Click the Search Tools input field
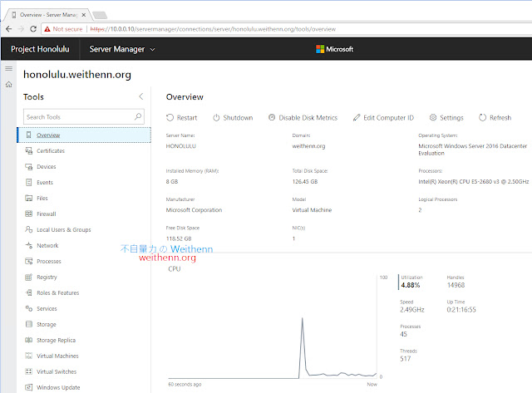This screenshot has width=532, height=393. click(78, 117)
